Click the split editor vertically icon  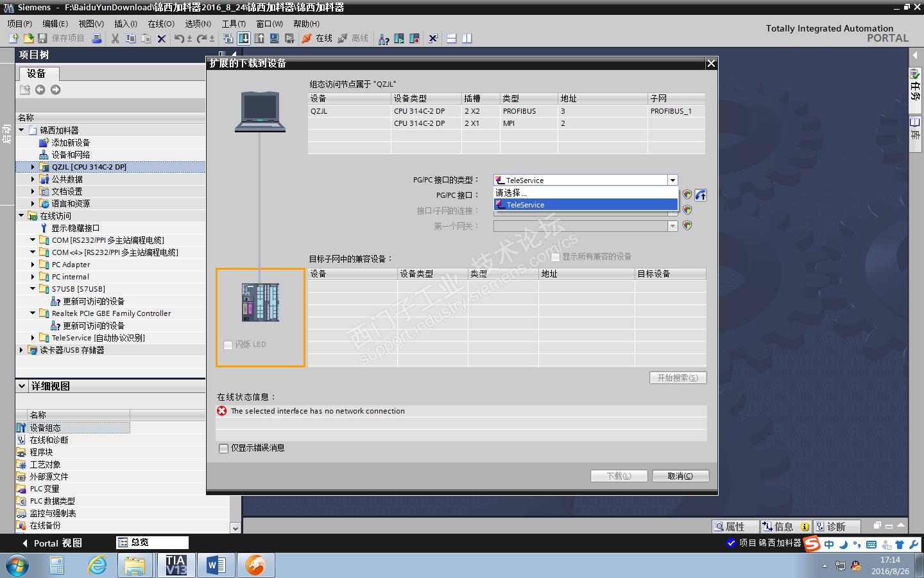pyautogui.click(x=467, y=39)
